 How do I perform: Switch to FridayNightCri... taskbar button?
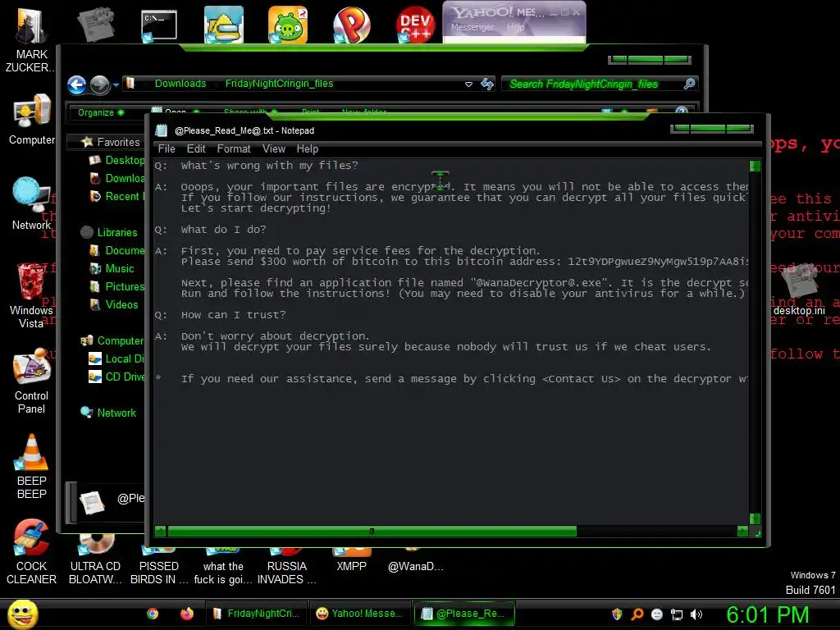tap(255, 614)
